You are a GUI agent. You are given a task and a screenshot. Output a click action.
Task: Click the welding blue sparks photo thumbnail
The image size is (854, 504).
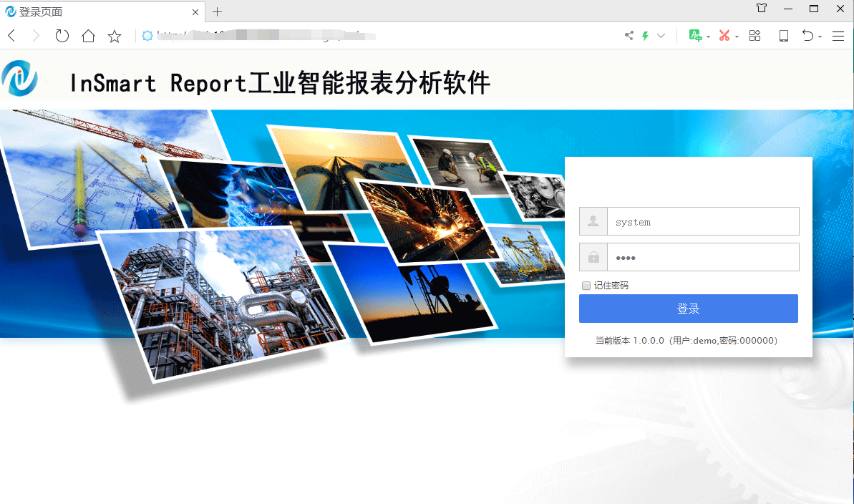[x=234, y=193]
